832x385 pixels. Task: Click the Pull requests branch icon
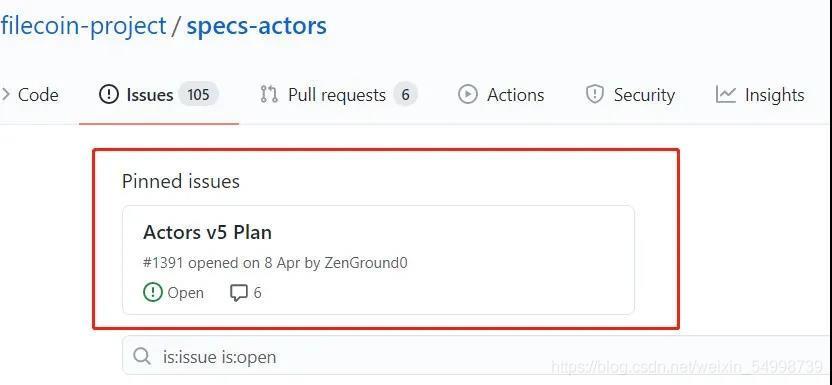pos(269,95)
